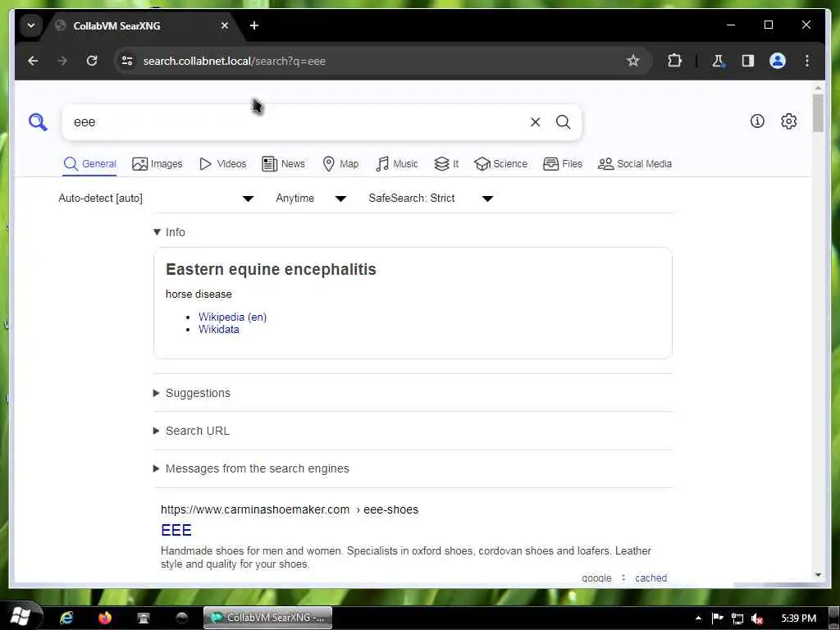Image resolution: width=840 pixels, height=630 pixels.
Task: Expand Messages from the search engines
Action: (251, 468)
